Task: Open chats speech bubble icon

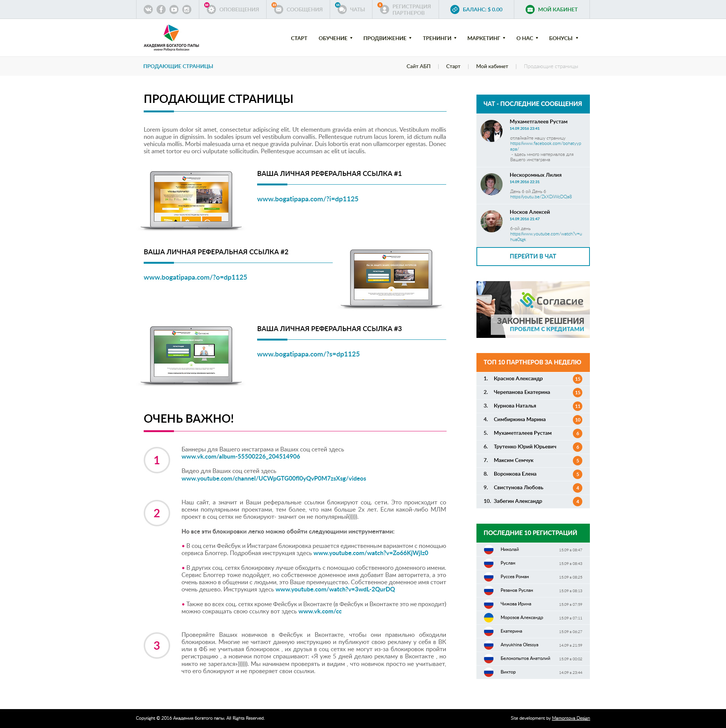Action: pos(342,9)
